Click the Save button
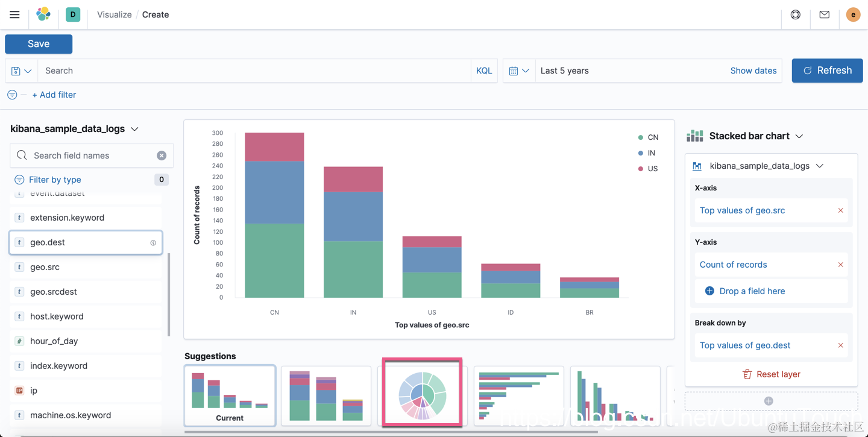 click(x=39, y=44)
